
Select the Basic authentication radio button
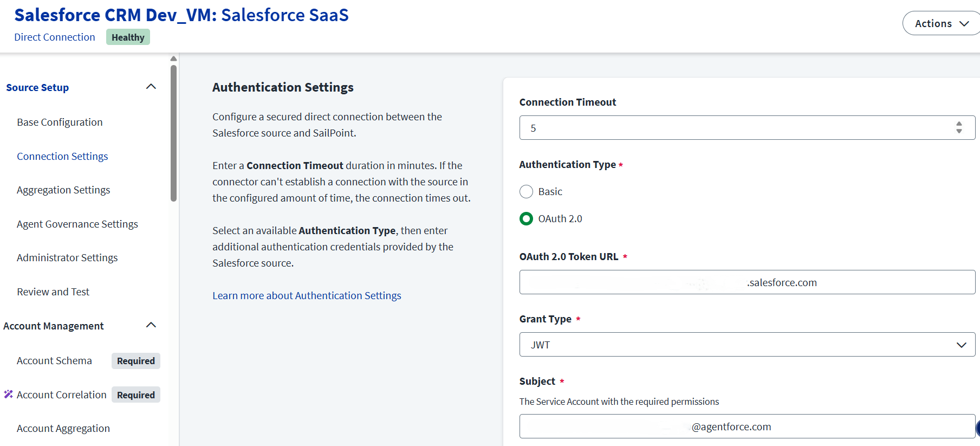[x=526, y=191]
